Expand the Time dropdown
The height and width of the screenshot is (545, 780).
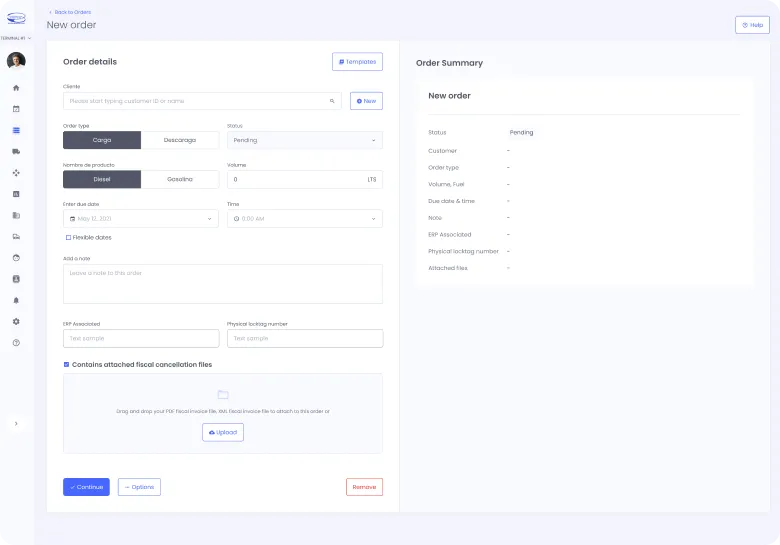304,218
